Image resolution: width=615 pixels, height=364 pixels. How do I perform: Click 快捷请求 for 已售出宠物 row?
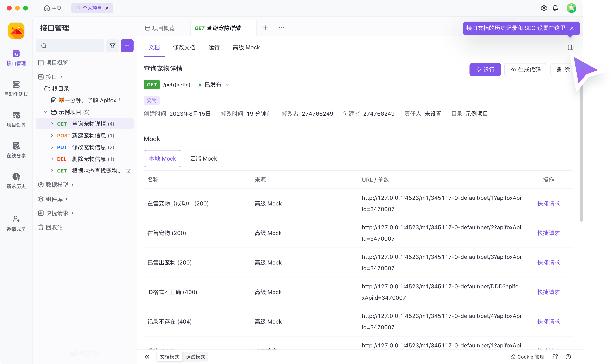point(548,262)
